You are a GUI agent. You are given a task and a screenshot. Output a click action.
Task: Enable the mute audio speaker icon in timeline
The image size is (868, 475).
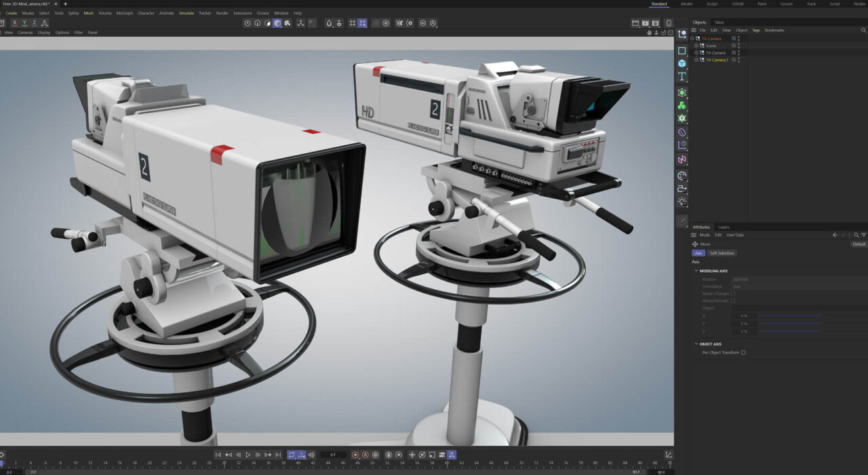(x=311, y=454)
